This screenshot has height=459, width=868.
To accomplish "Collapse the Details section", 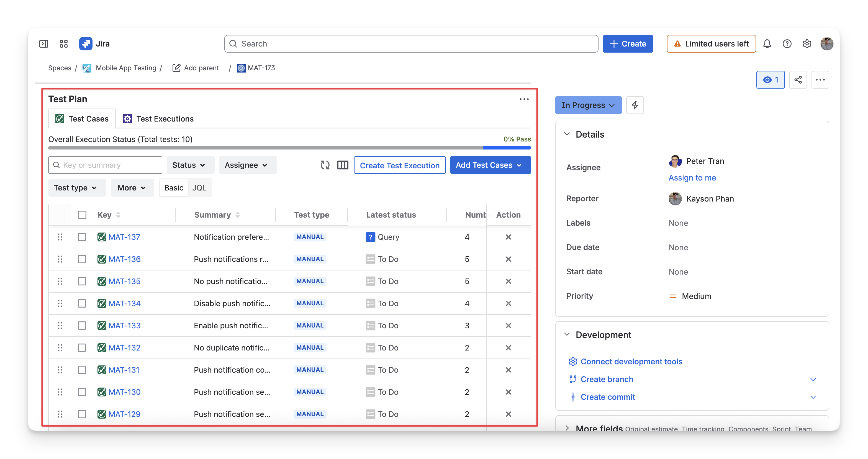I will [x=567, y=134].
